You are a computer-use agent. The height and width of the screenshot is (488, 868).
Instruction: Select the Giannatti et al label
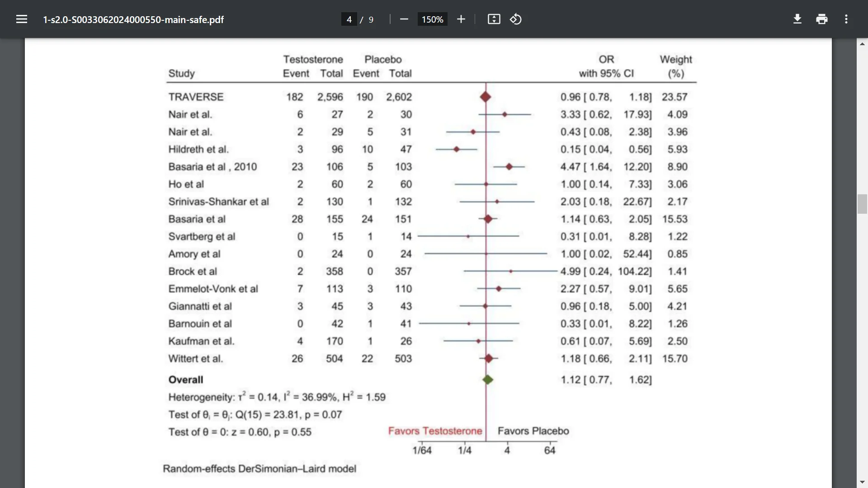(200, 306)
